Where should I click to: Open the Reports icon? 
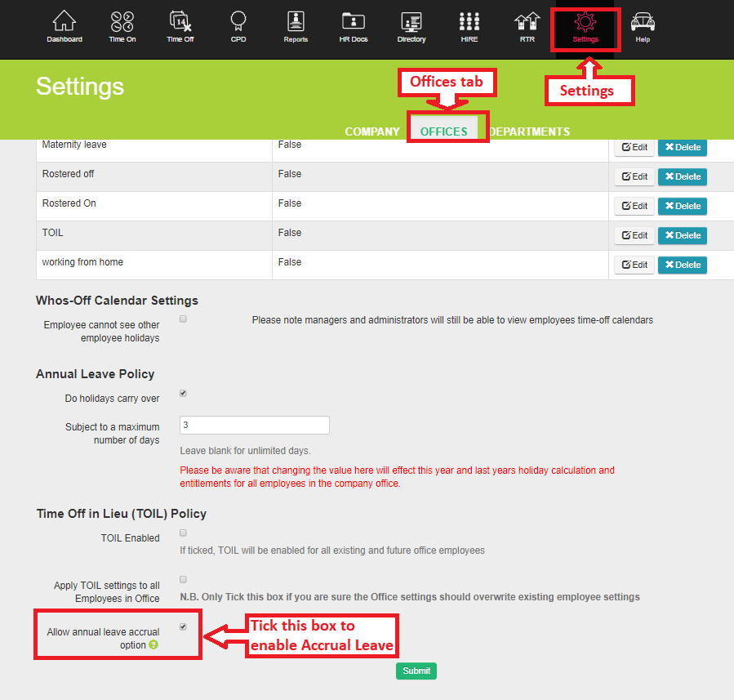coord(296,26)
